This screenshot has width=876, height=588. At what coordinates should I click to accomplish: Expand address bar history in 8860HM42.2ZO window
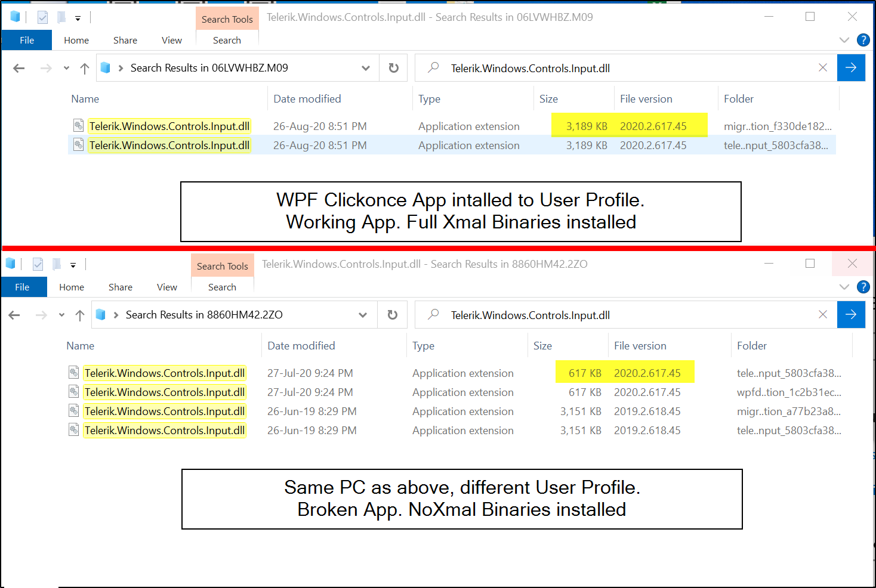tap(363, 315)
